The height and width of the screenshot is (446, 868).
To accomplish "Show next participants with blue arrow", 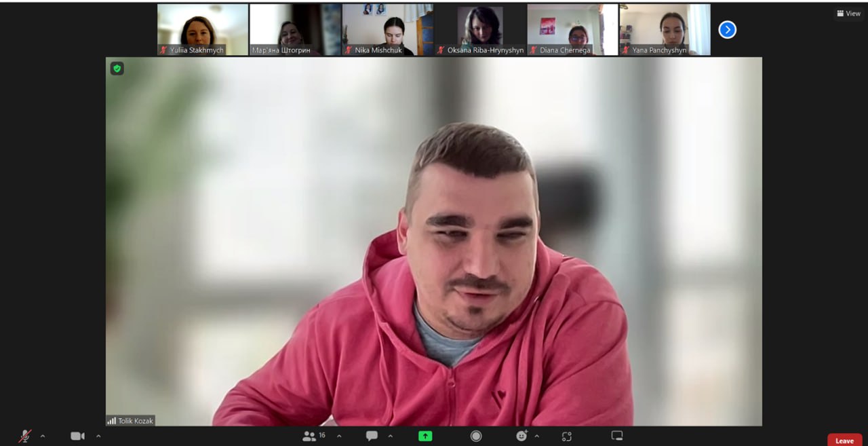I will (727, 30).
